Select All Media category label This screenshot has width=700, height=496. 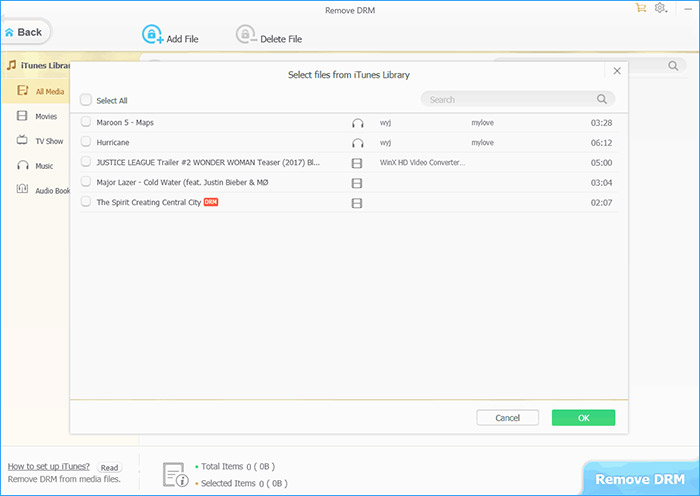point(50,92)
